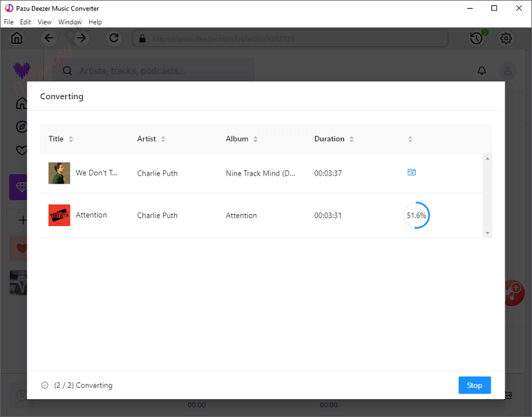Click the URL address bar
The image size is (532, 417).
pyautogui.click(x=290, y=39)
